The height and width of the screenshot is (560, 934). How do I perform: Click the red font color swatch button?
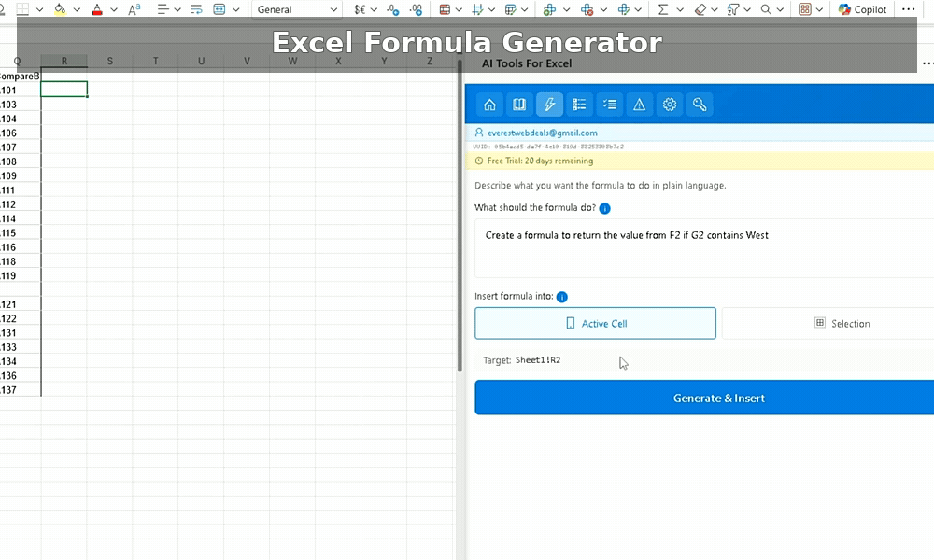[x=97, y=9]
